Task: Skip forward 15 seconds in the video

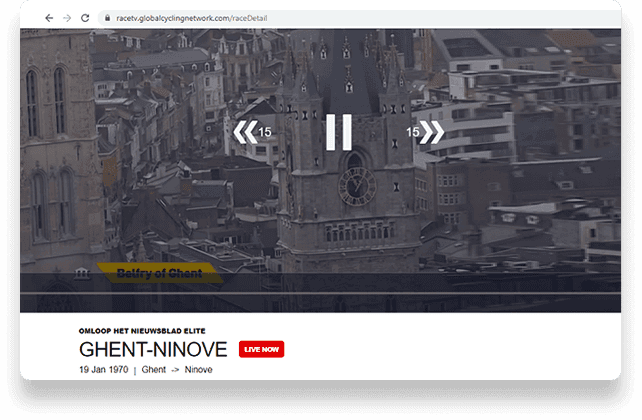Action: (x=425, y=132)
